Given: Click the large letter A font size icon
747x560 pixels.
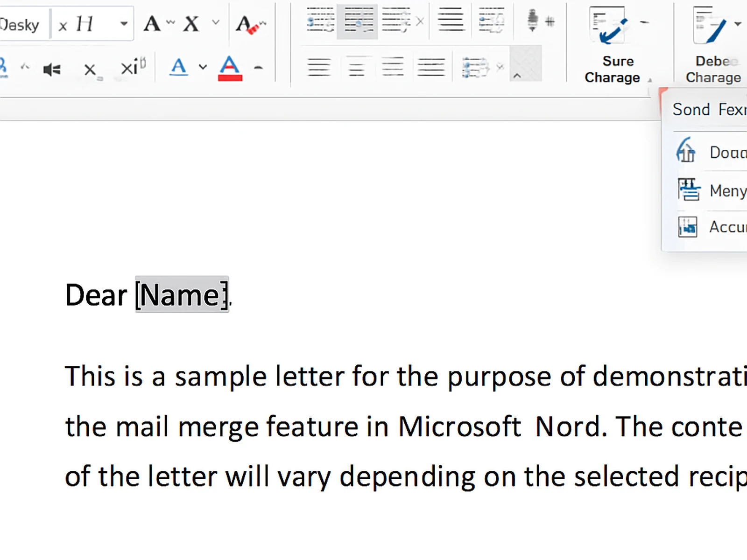Looking at the screenshot, I should point(152,23).
